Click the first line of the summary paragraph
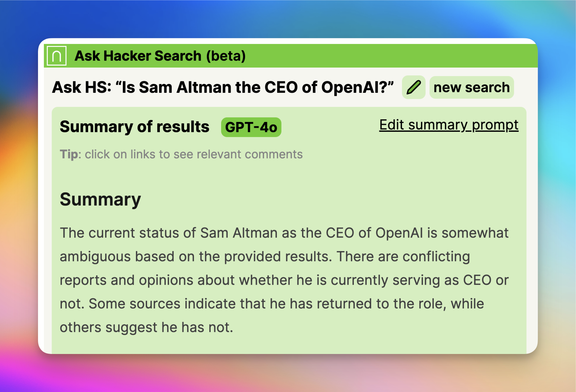Viewport: 576px width, 392px height. (x=284, y=233)
